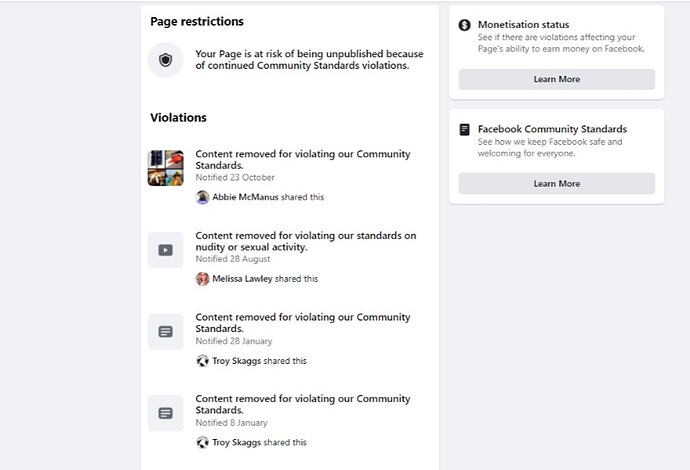
Task: Click Learn More under Monetisation status
Action: tap(557, 79)
